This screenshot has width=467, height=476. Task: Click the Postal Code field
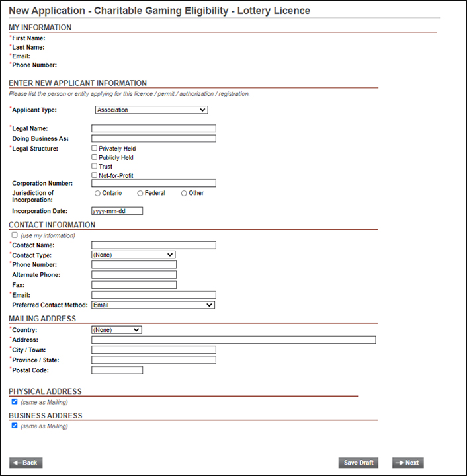(x=117, y=370)
